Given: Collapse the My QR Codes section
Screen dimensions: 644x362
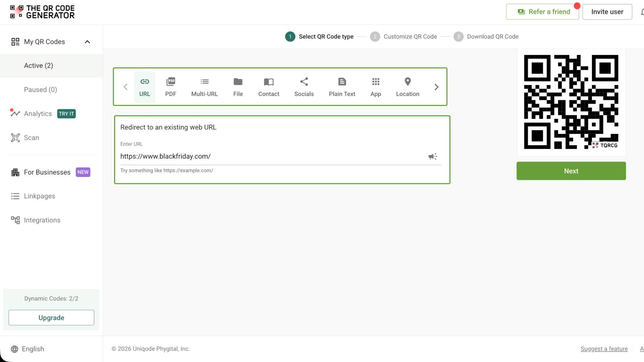Looking at the screenshot, I should (x=87, y=42).
